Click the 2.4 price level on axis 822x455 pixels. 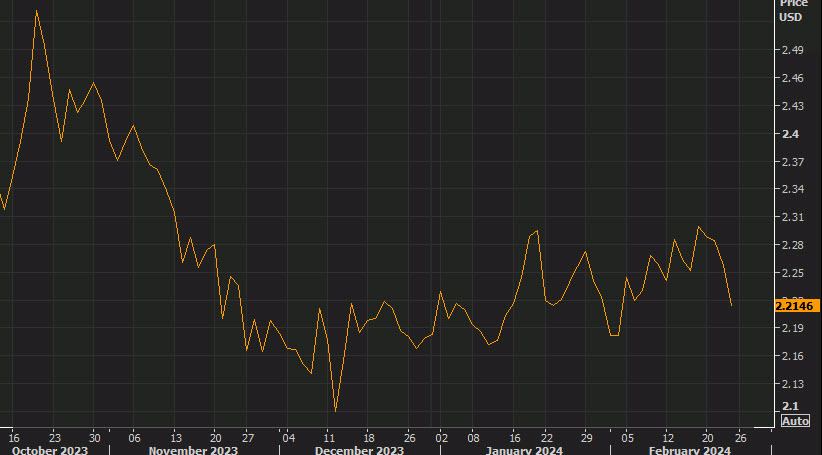[789, 133]
